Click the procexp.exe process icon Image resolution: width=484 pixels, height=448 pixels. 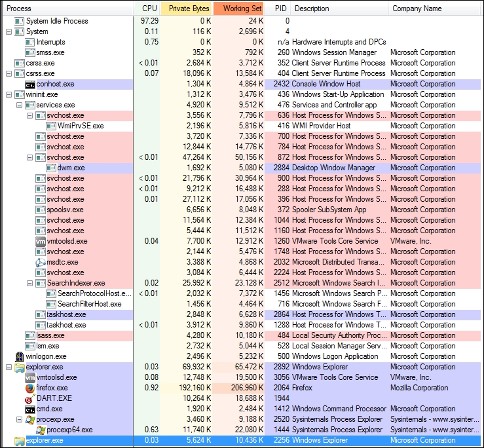[x=30, y=419]
